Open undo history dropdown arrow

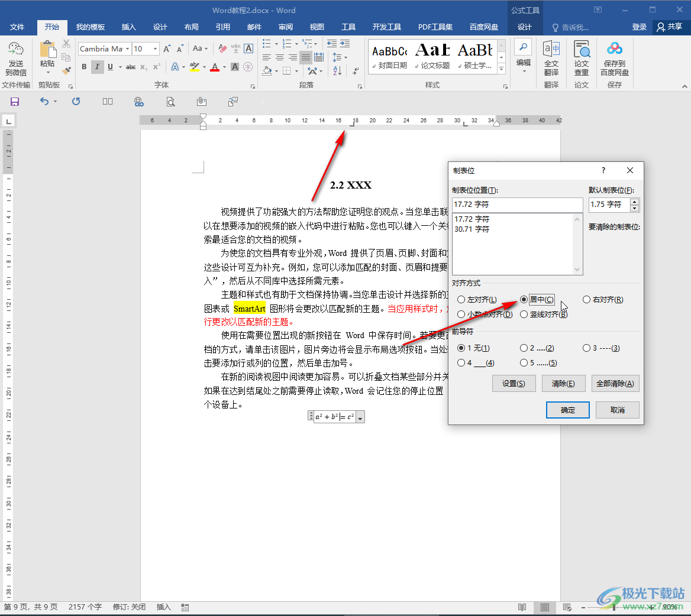55,102
